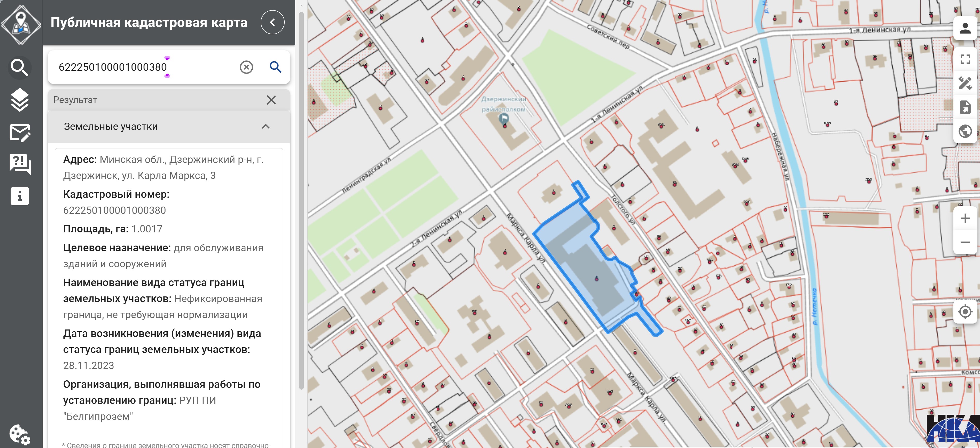Enter fullscreen map mode
The width and height of the screenshot is (980, 448).
click(965, 59)
